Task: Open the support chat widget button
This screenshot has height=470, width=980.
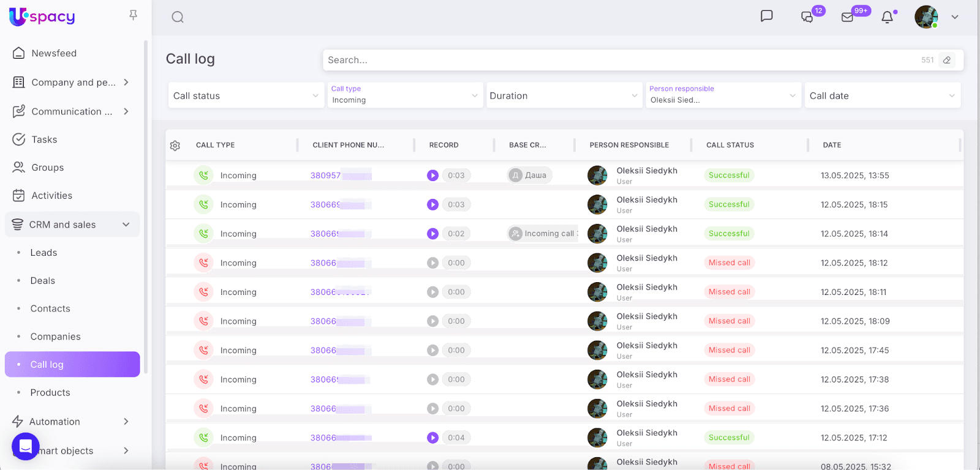Action: pyautogui.click(x=26, y=446)
